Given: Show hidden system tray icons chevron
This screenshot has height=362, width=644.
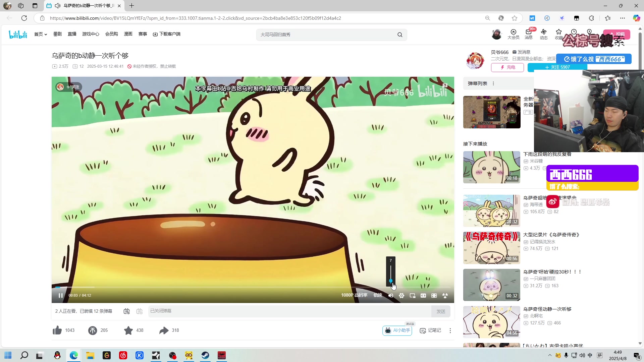Looking at the screenshot, I should (x=550, y=355).
